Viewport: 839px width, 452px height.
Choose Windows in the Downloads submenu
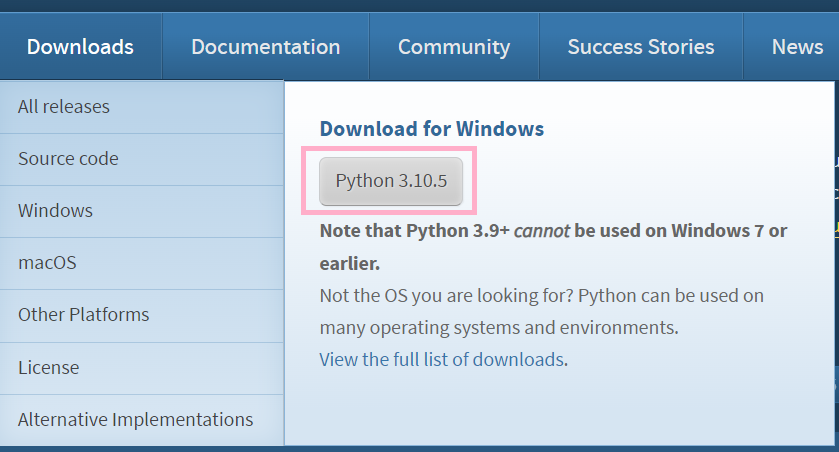pyautogui.click(x=142, y=211)
